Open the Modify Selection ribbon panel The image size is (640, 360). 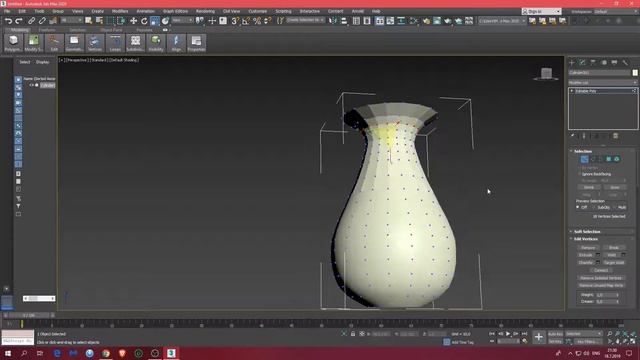point(33,43)
